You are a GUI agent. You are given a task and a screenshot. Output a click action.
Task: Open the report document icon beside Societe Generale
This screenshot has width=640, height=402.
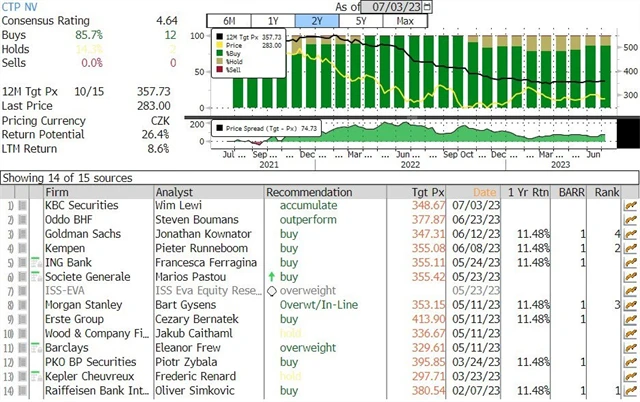36,277
